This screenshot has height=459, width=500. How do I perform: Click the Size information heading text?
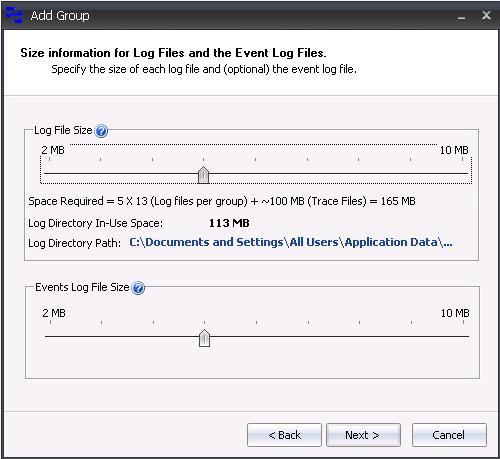pyautogui.click(x=173, y=53)
